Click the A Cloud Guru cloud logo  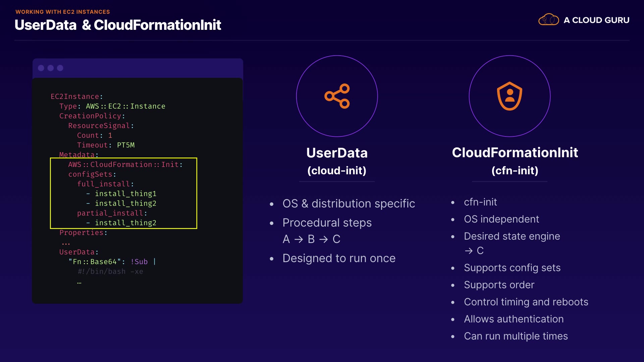[548, 20]
